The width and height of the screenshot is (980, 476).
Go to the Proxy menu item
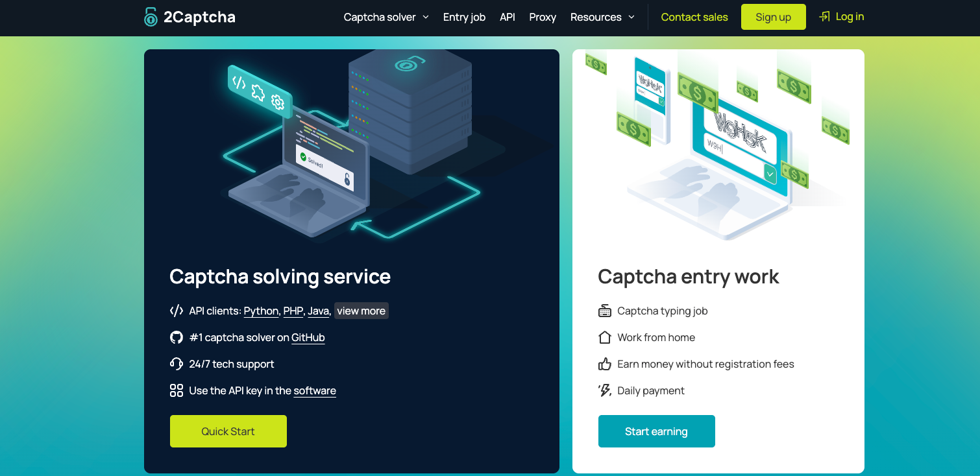pyautogui.click(x=543, y=18)
